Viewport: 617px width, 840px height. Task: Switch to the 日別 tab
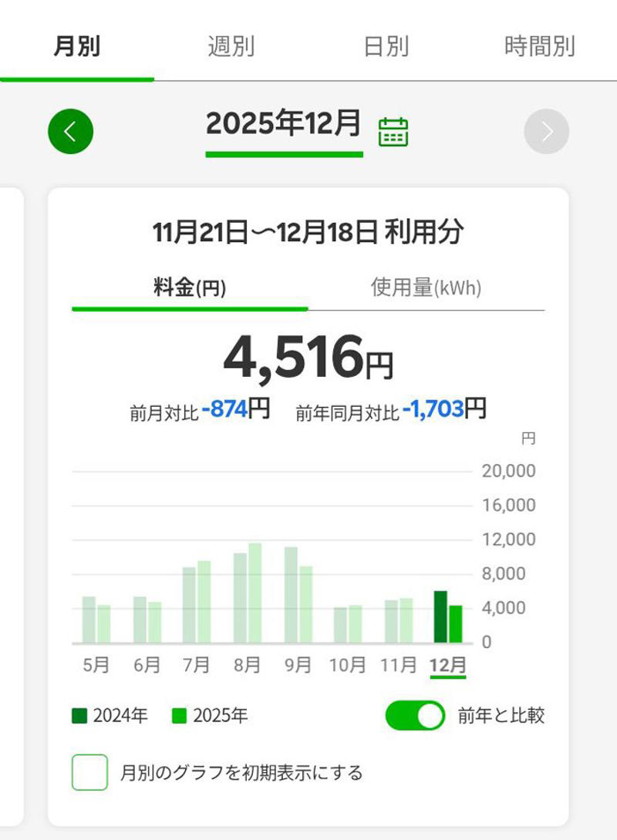coord(386,46)
